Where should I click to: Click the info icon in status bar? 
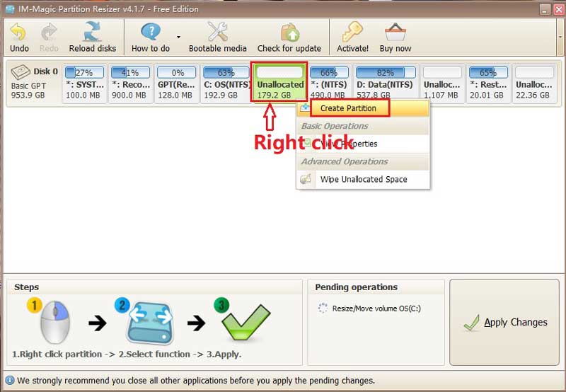pos(10,380)
